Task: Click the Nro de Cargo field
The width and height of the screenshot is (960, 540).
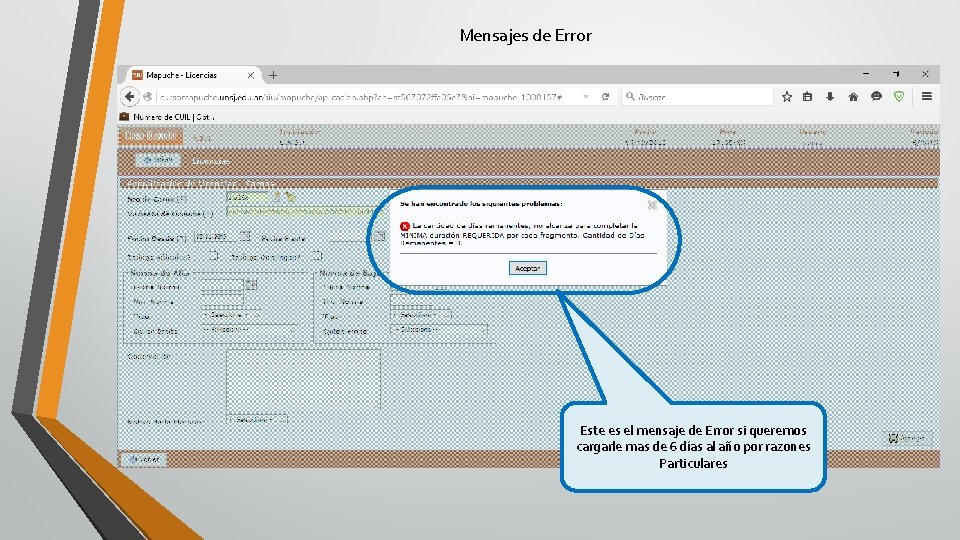Action: coord(247,197)
